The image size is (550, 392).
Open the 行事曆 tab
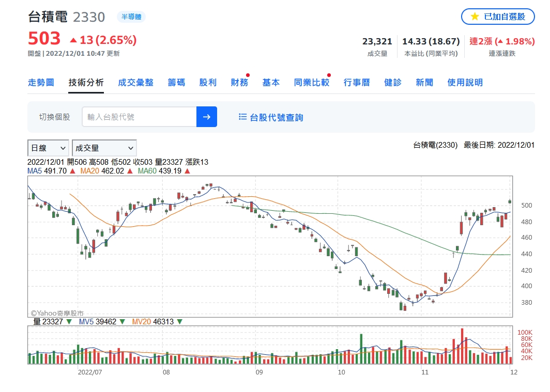pyautogui.click(x=357, y=82)
